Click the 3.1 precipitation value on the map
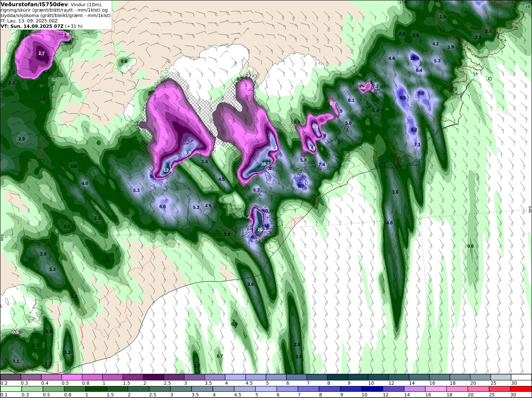This screenshot has height=398, width=532. pyautogui.click(x=16, y=361)
